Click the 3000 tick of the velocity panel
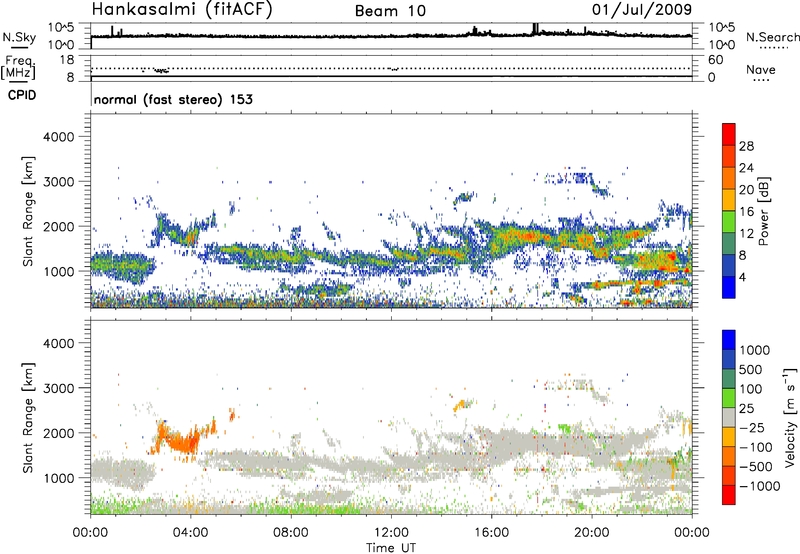The image size is (800, 554). [58, 388]
